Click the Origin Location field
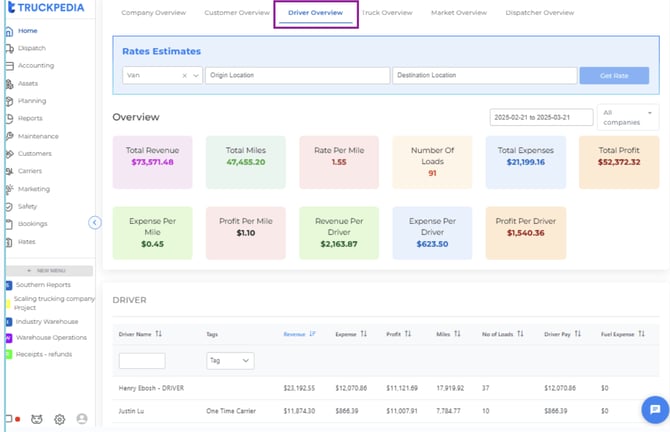The width and height of the screenshot is (670, 432). click(297, 75)
